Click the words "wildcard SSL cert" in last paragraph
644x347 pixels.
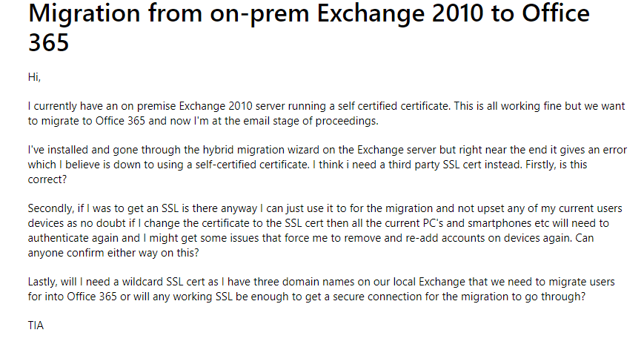click(x=164, y=282)
